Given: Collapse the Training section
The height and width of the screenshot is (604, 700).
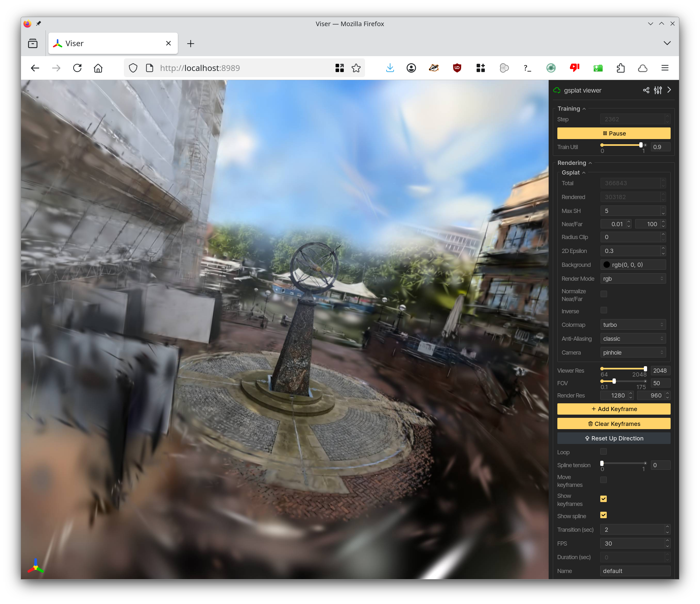Looking at the screenshot, I should pyautogui.click(x=584, y=108).
